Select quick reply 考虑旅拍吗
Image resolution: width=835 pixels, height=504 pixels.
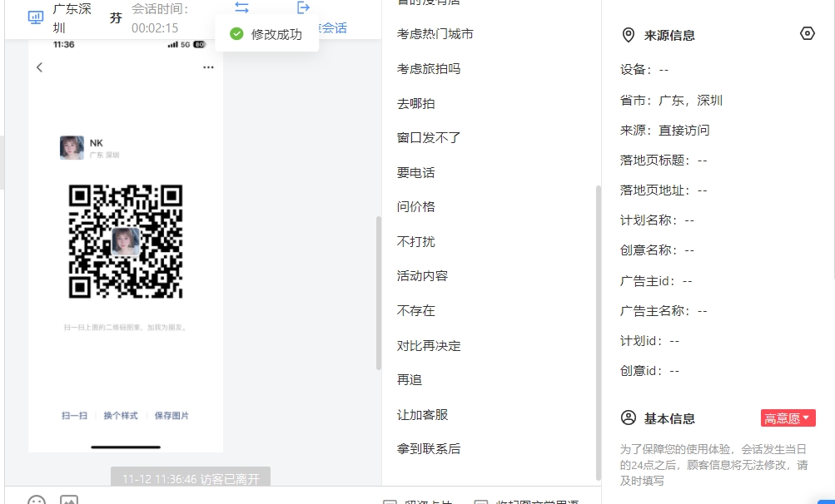(x=429, y=69)
